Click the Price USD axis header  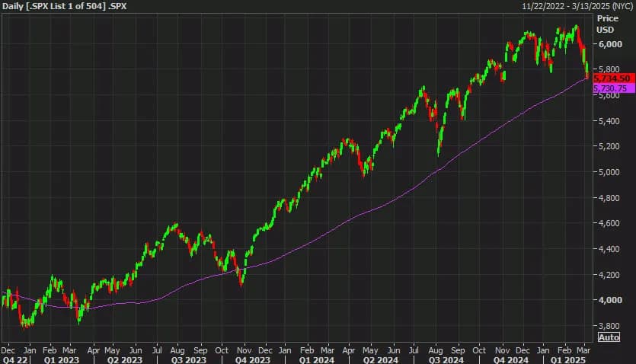(608, 23)
